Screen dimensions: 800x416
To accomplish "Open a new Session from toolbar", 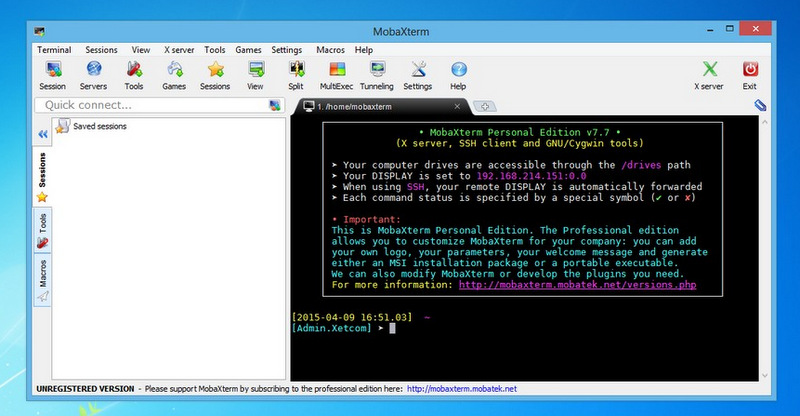I will 53,75.
